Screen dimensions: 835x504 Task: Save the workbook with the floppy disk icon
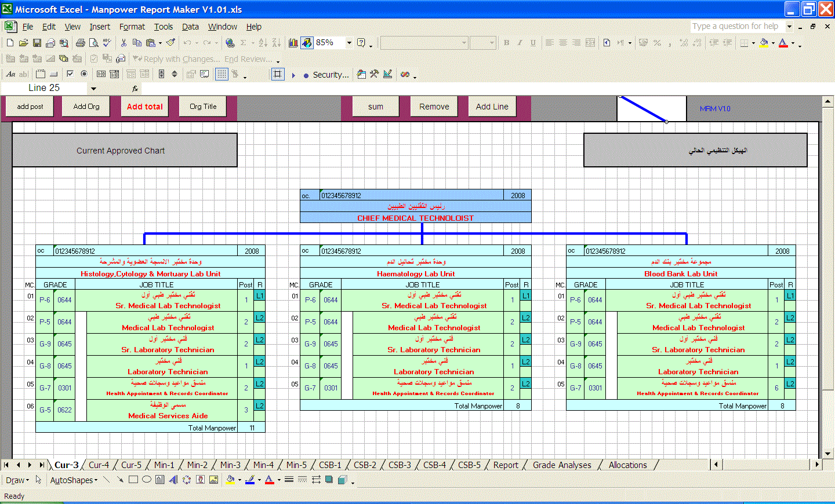click(x=37, y=43)
